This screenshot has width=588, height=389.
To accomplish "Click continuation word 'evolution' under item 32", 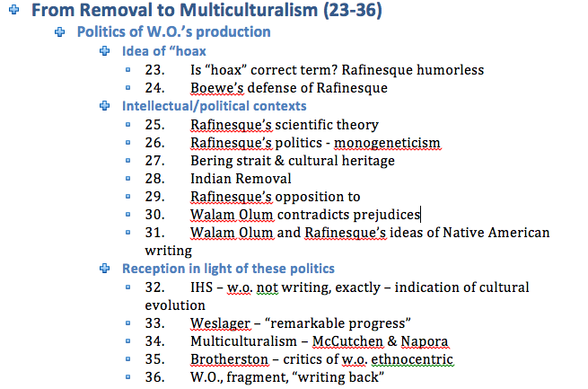I will coord(175,305).
